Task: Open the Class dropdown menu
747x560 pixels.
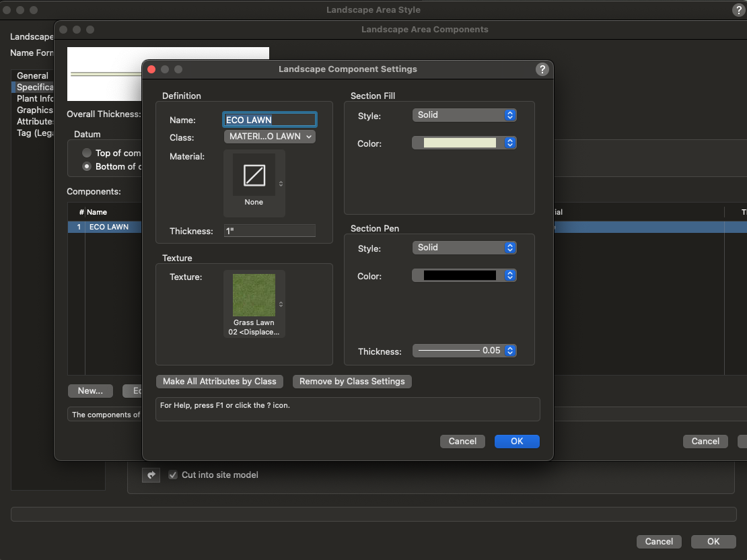Action: [269, 137]
